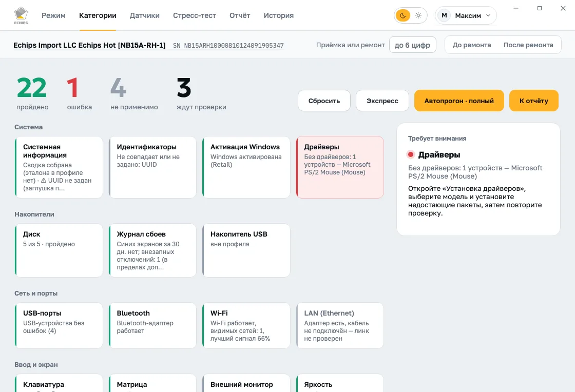
Task: Click the red dot next to Драйверы
Action: coord(411,154)
